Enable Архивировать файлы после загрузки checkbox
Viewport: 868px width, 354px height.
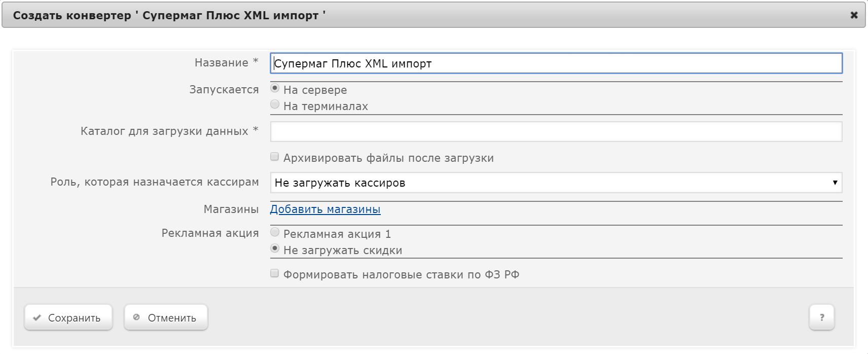[x=275, y=157]
